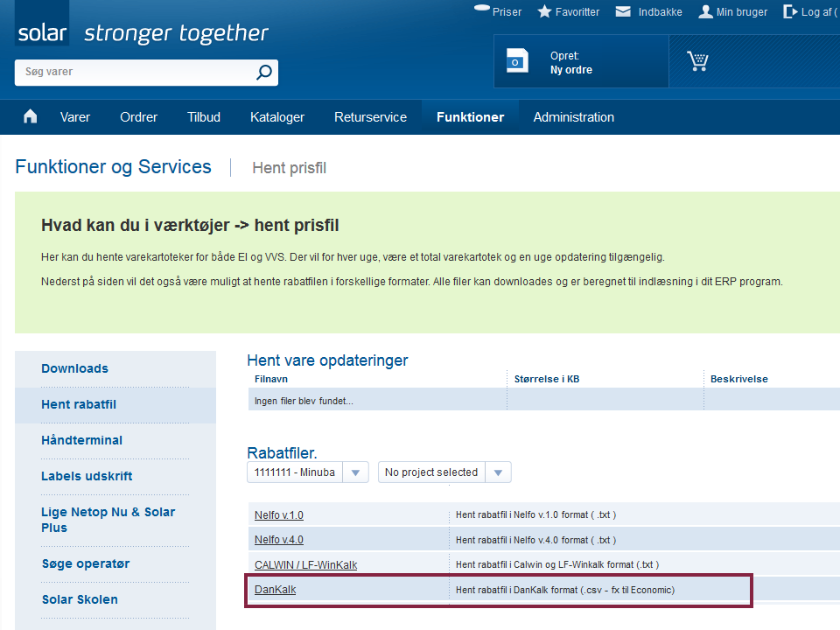Viewport: 840px width, 630px height.
Task: Click the Min bruger person icon
Action: click(x=705, y=11)
